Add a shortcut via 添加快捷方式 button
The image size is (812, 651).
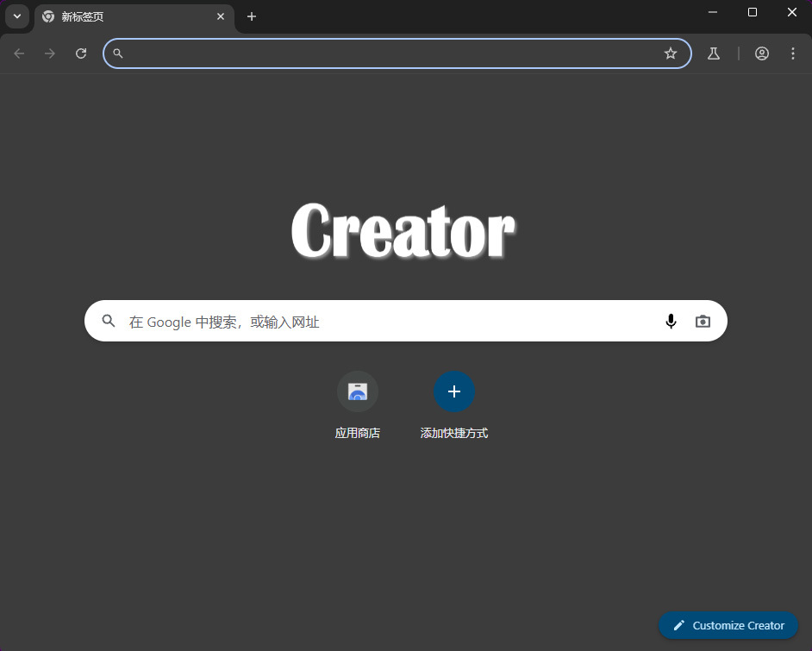(454, 406)
